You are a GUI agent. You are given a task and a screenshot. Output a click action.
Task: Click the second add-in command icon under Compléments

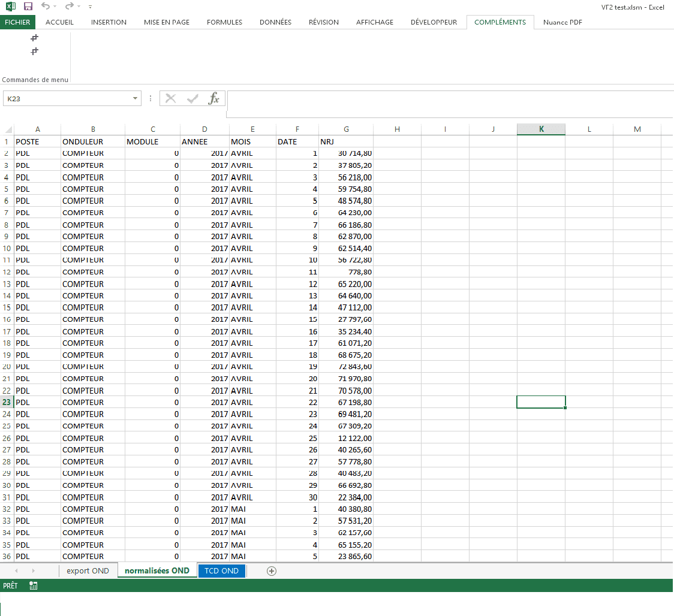click(x=35, y=52)
